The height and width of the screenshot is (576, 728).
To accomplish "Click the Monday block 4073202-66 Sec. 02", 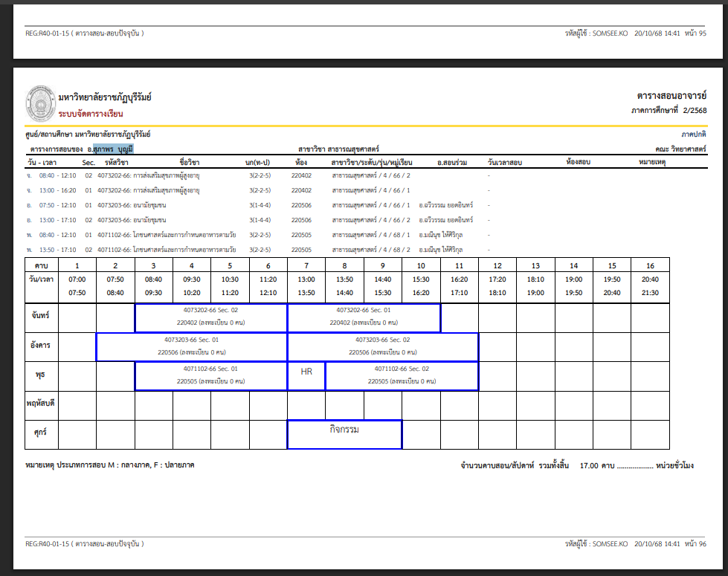I will coord(210,318).
